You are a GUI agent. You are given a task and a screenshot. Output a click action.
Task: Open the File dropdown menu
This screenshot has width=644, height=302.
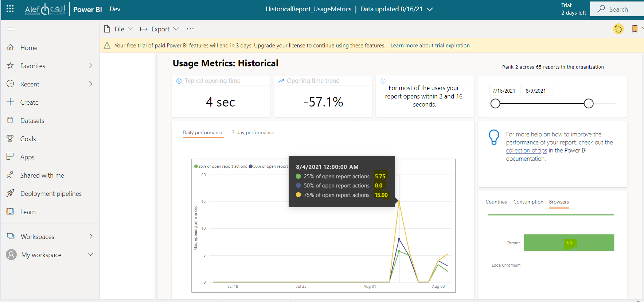click(119, 29)
